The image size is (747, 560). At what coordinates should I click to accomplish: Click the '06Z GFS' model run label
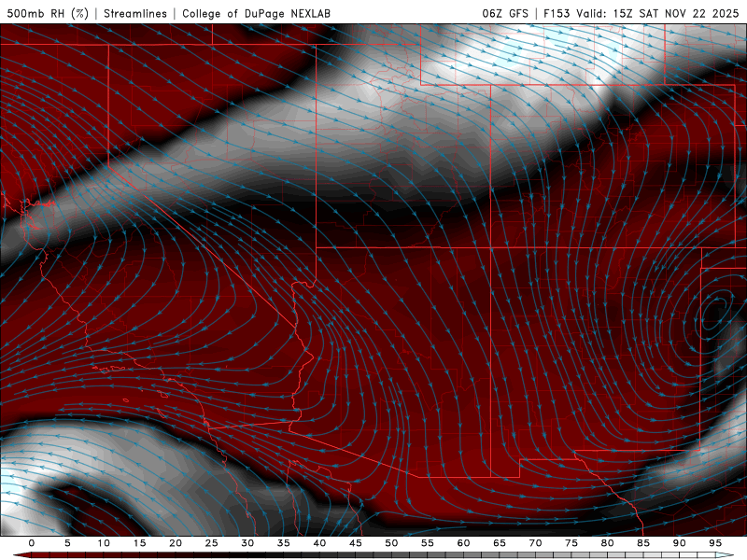[505, 13]
